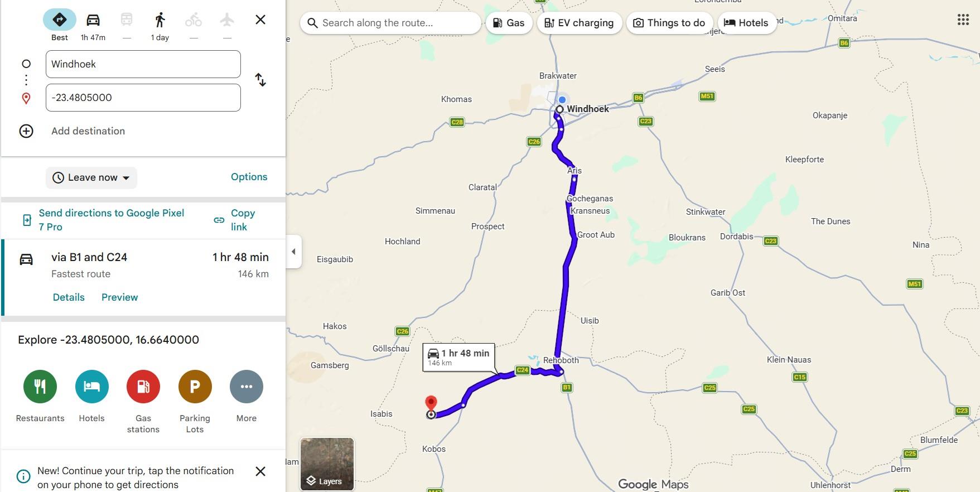The width and height of the screenshot is (980, 492).
Task: Dismiss the continue your trip notification
Action: pyautogui.click(x=260, y=471)
